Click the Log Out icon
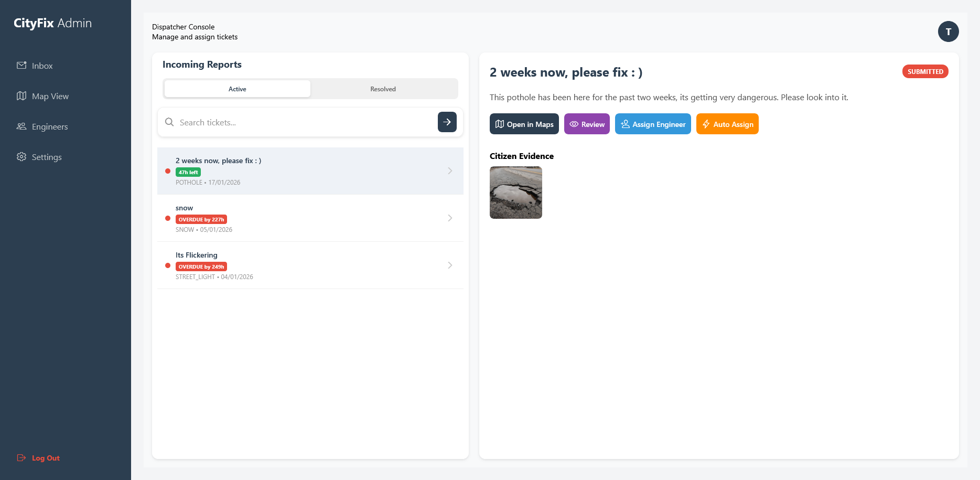Screen dimensions: 980x480 coord(21,458)
